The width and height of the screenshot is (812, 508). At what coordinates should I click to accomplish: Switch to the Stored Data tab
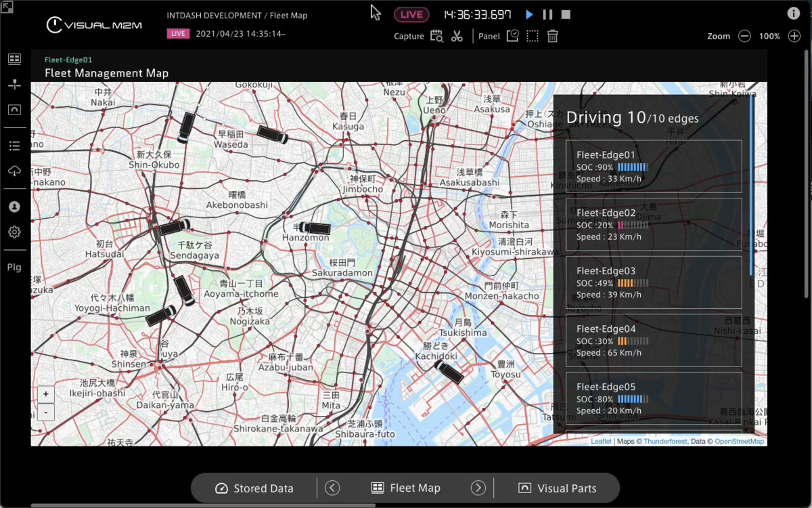point(254,488)
